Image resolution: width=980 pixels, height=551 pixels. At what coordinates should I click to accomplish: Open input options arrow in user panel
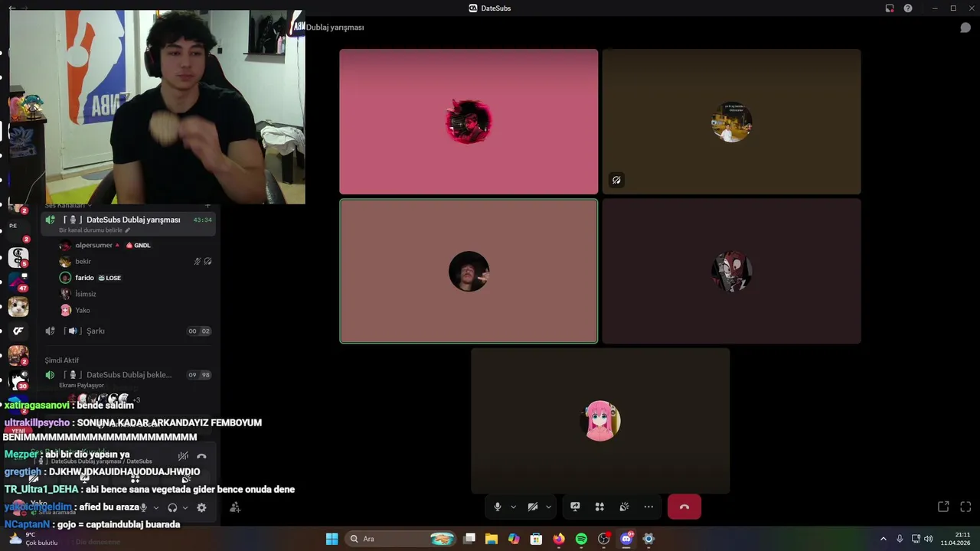156,507
